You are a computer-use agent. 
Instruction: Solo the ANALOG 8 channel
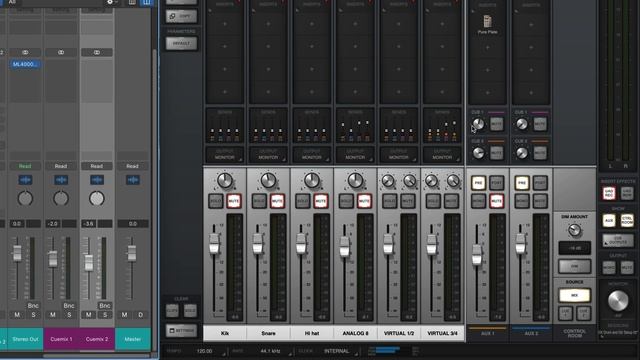346,201
